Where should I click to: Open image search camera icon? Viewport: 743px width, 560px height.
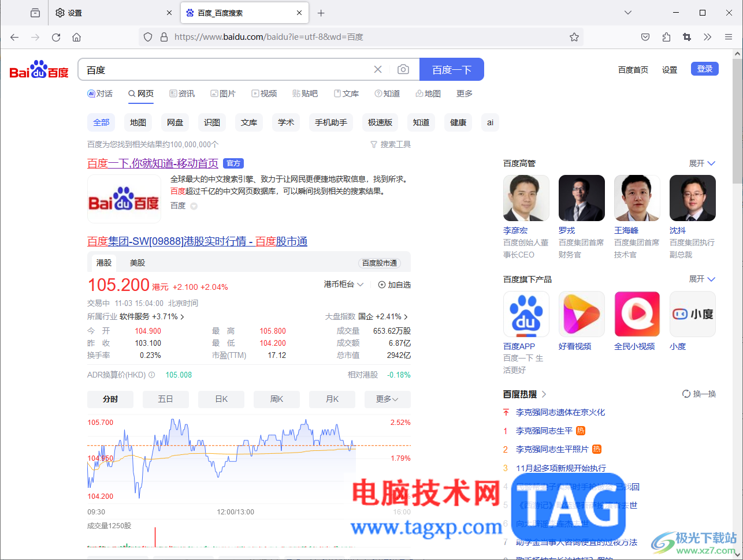(403, 69)
